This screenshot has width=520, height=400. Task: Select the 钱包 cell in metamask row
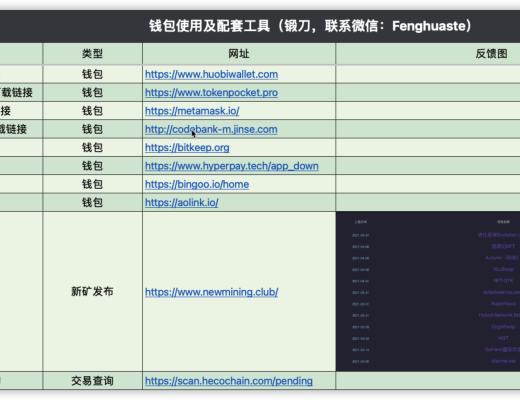coord(92,111)
